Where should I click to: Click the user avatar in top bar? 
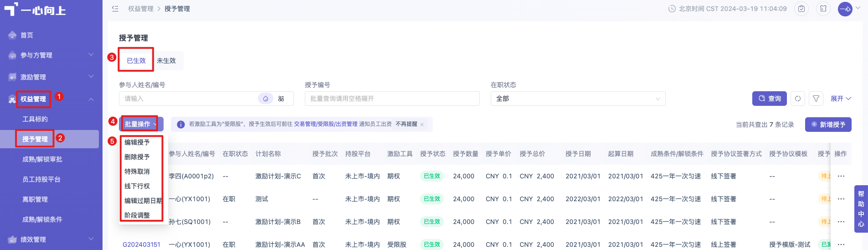[x=845, y=9]
